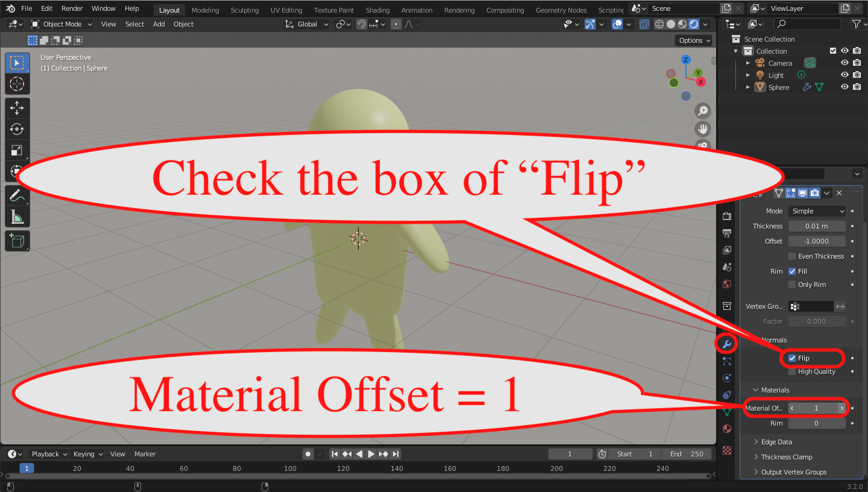The width and height of the screenshot is (868, 492).
Task: Activate the 3D Cursor tool
Action: click(x=17, y=84)
